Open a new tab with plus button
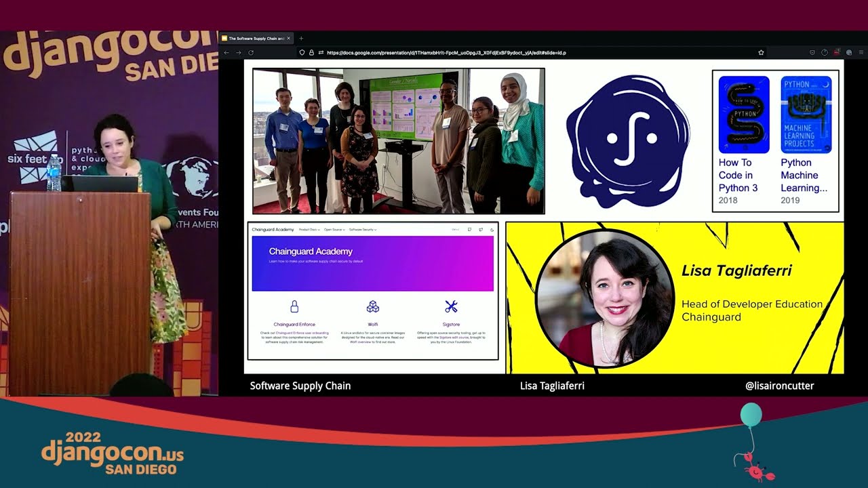Image resolution: width=868 pixels, height=488 pixels. click(x=301, y=38)
